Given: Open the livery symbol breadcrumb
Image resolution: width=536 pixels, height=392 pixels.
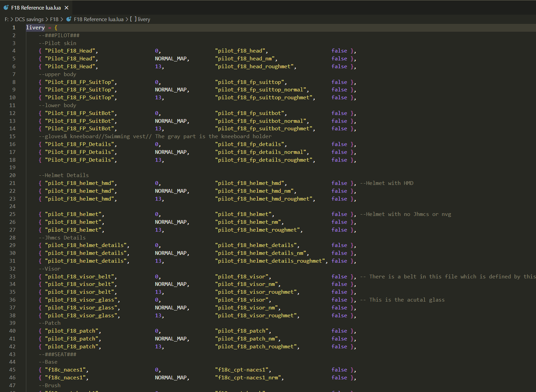Looking at the screenshot, I should [144, 19].
